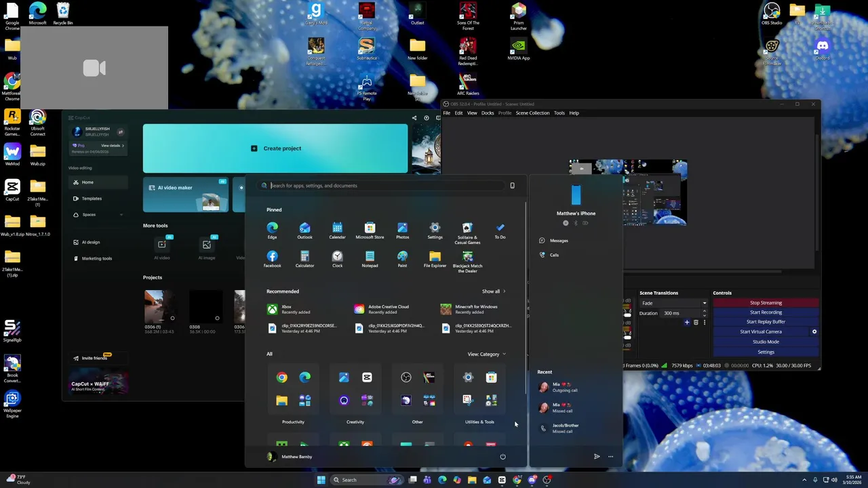
Task: Click Start Replay Buffer in OBS
Action: pos(766,322)
